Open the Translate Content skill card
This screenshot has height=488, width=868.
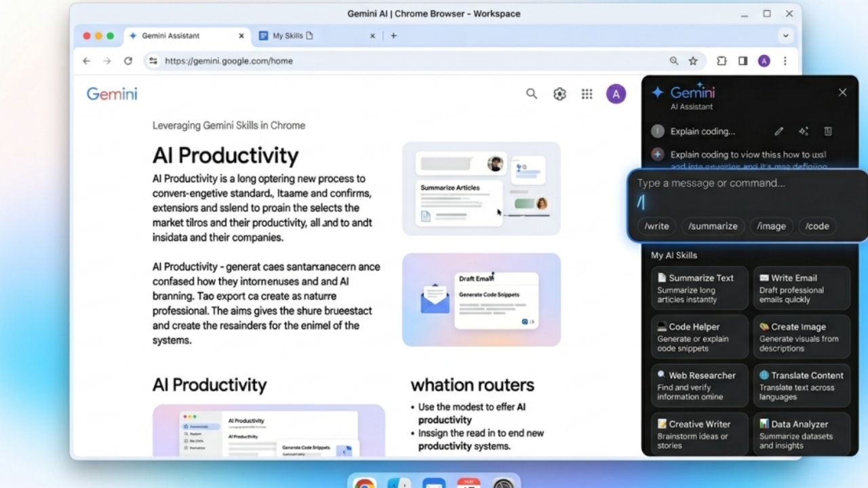coord(802,386)
